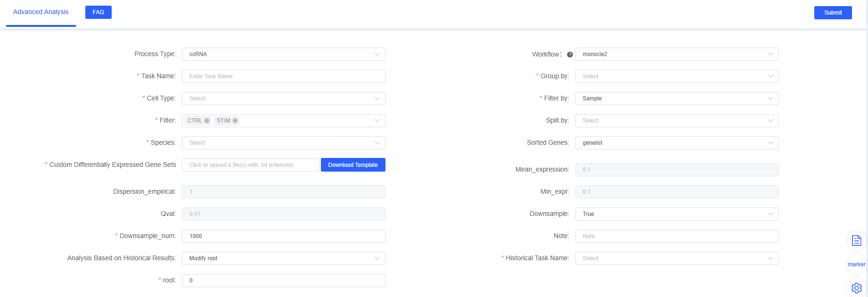The width and height of the screenshot is (868, 297).
Task: Expand the Species dropdown
Action: click(x=283, y=143)
